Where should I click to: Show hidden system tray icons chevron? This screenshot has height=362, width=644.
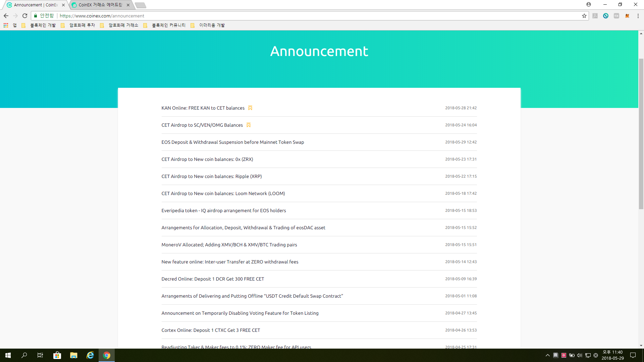[x=548, y=355]
